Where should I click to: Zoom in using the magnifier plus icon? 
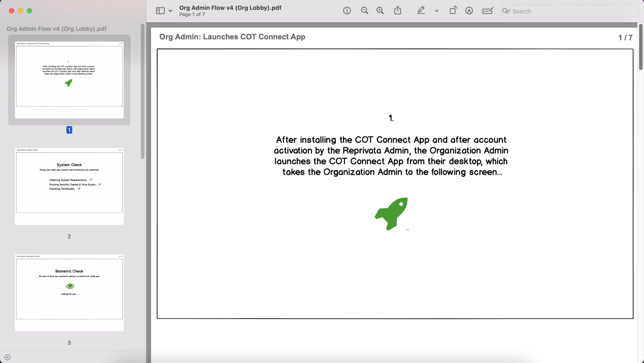point(380,11)
